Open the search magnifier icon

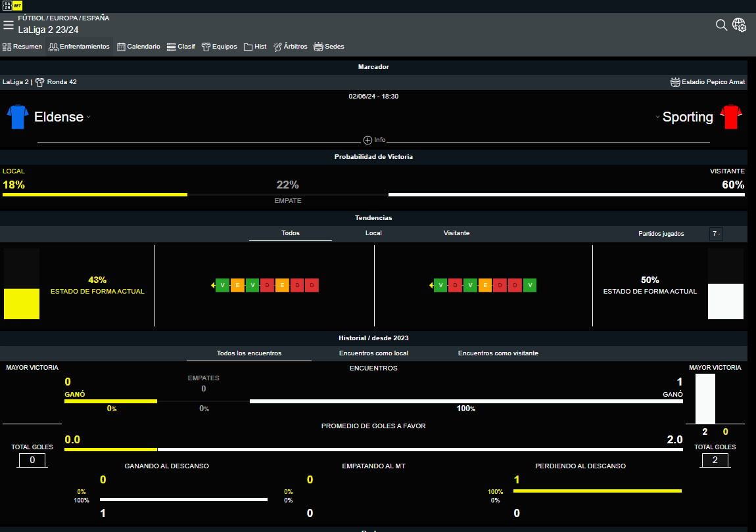[721, 25]
